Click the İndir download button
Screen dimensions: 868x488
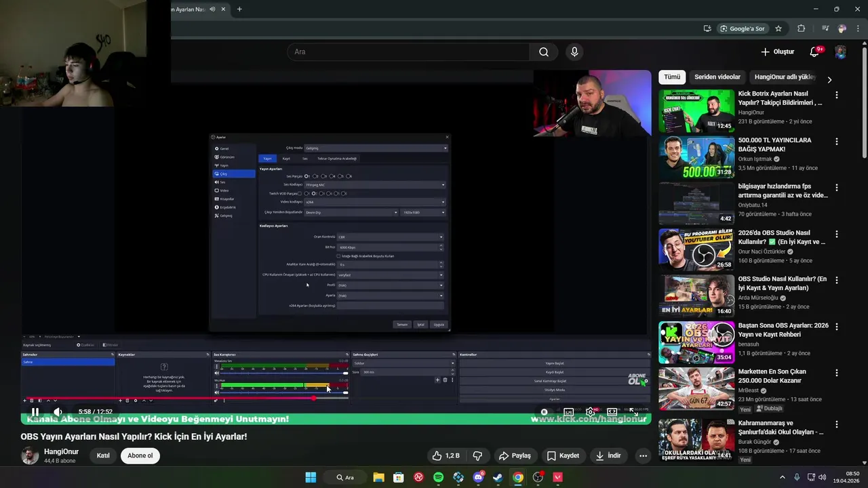608,455
